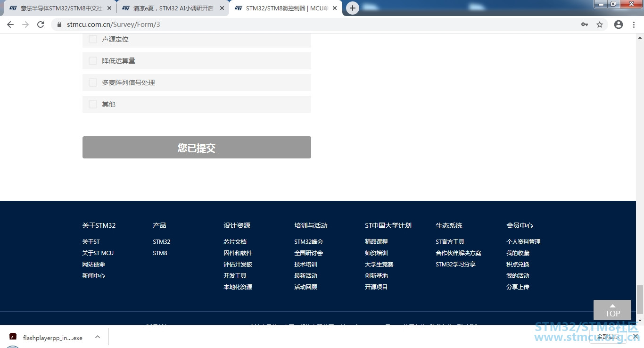Click the 培训与活动 footer heading

pyautogui.click(x=311, y=226)
